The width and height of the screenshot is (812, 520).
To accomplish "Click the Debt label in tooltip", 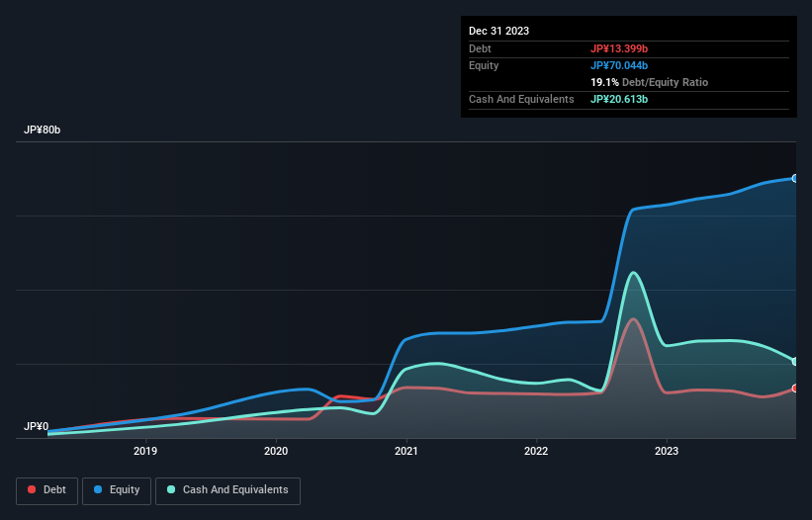I will pyautogui.click(x=480, y=48).
